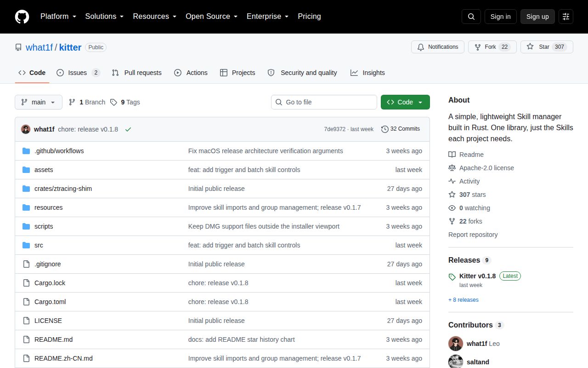Switch to the Security and quality tab

302,73
